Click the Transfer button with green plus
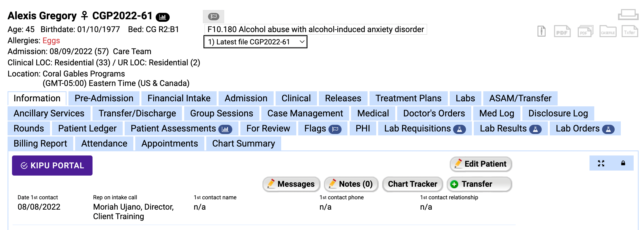 479,184
